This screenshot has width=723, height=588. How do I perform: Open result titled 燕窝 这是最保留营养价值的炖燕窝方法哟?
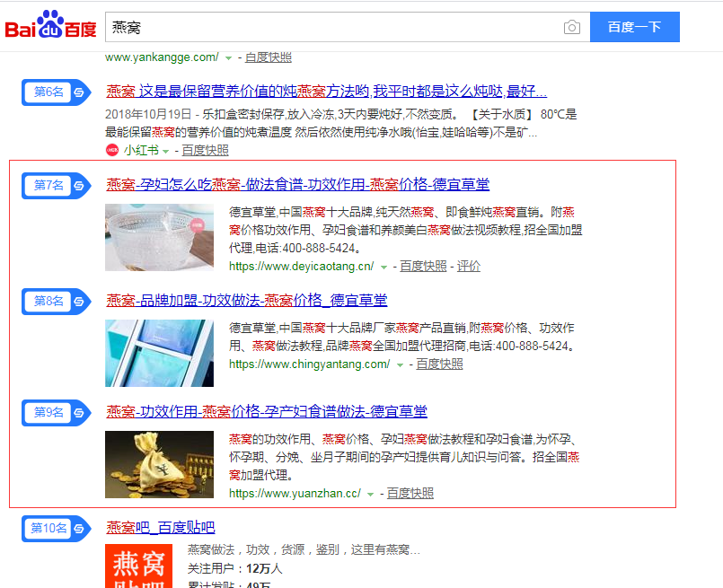point(326,92)
